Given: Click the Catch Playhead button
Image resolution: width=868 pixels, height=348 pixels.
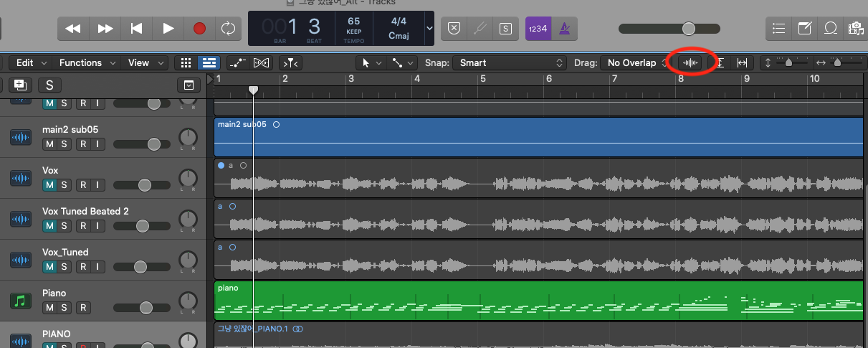Looking at the screenshot, I should click(x=290, y=63).
